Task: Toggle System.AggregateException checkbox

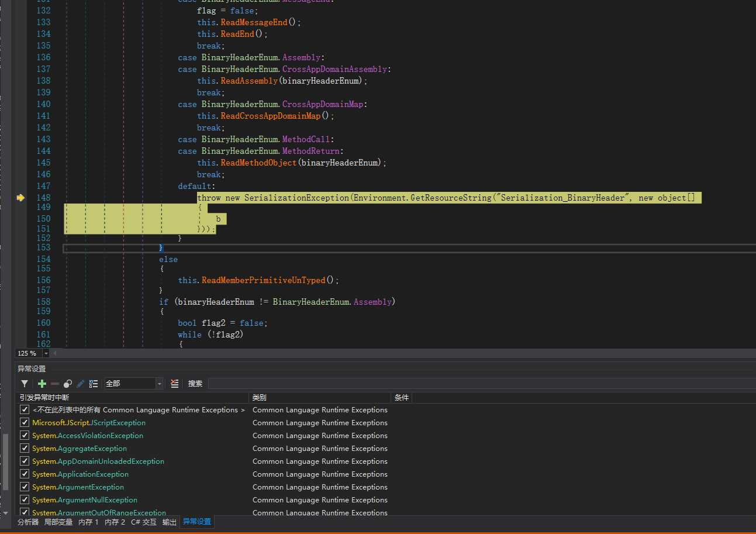Action: pyautogui.click(x=25, y=449)
